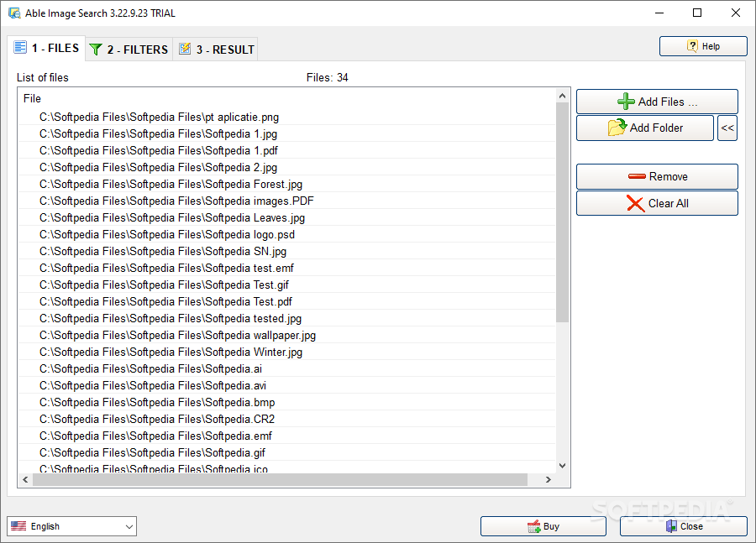Click the red X Clear All icon
The image size is (756, 543).
[x=636, y=203]
